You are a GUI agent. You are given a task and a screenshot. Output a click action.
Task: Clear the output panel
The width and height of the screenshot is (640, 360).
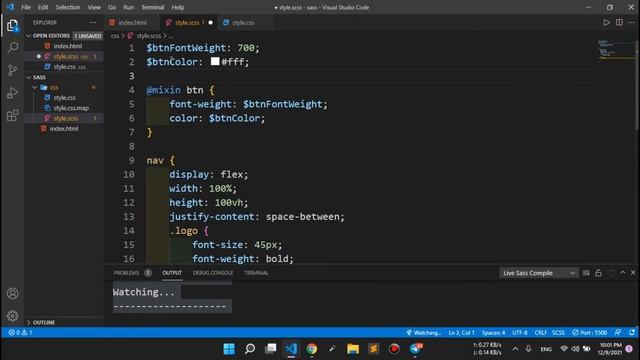point(586,273)
